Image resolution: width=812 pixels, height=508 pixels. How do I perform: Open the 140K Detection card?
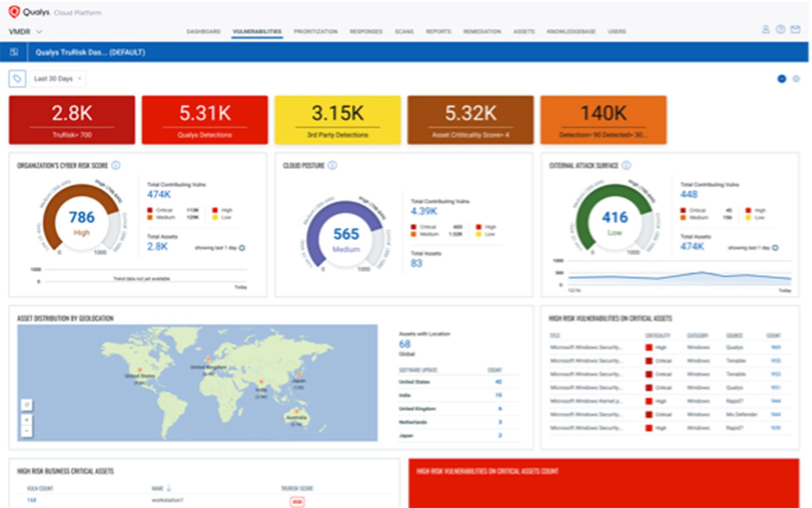[x=604, y=120]
